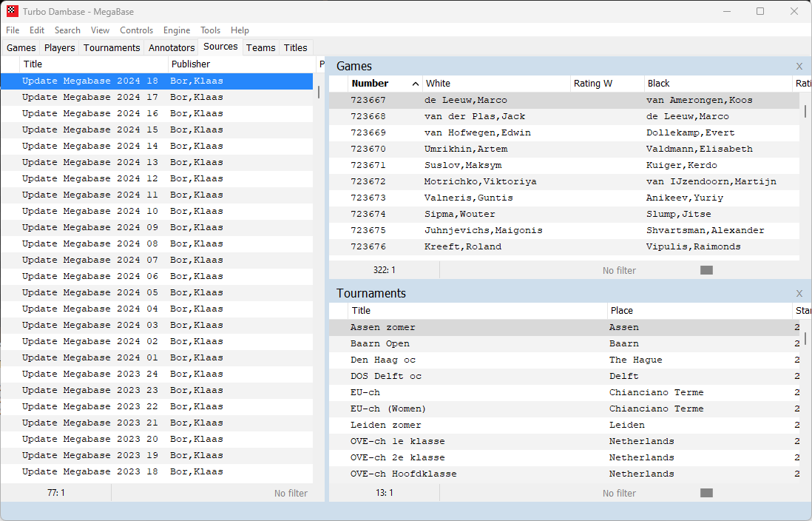The height and width of the screenshot is (521, 812).
Task: Select the Leiden zomer tournament
Action: (564, 425)
